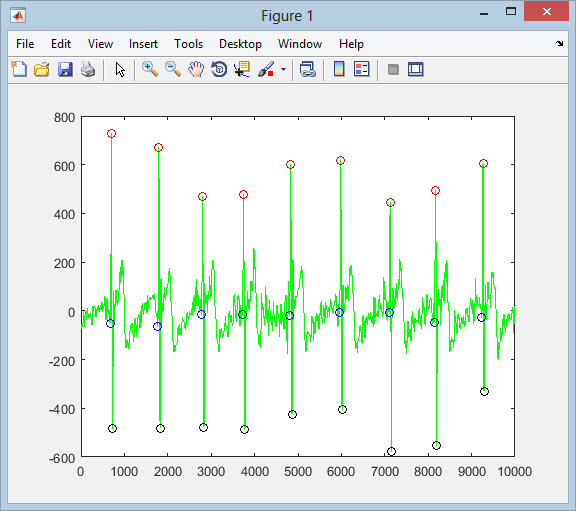Expand the Brush color dropdown arrow
This screenshot has width=576, height=511.
point(283,69)
